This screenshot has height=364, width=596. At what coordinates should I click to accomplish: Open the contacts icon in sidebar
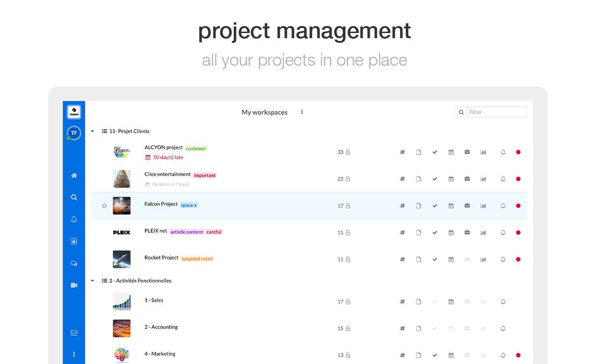[x=74, y=241]
